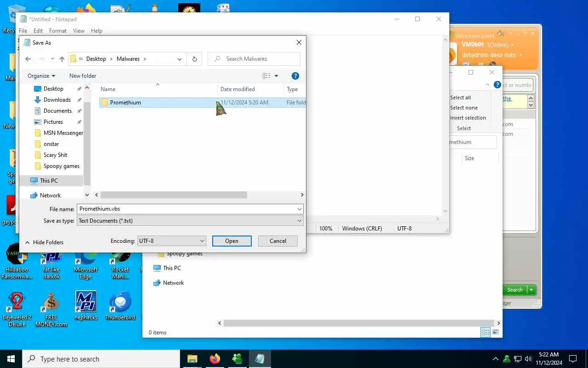Select Downloads in Save As navigation pane
Image resolution: width=588 pixels, height=368 pixels.
(57, 100)
